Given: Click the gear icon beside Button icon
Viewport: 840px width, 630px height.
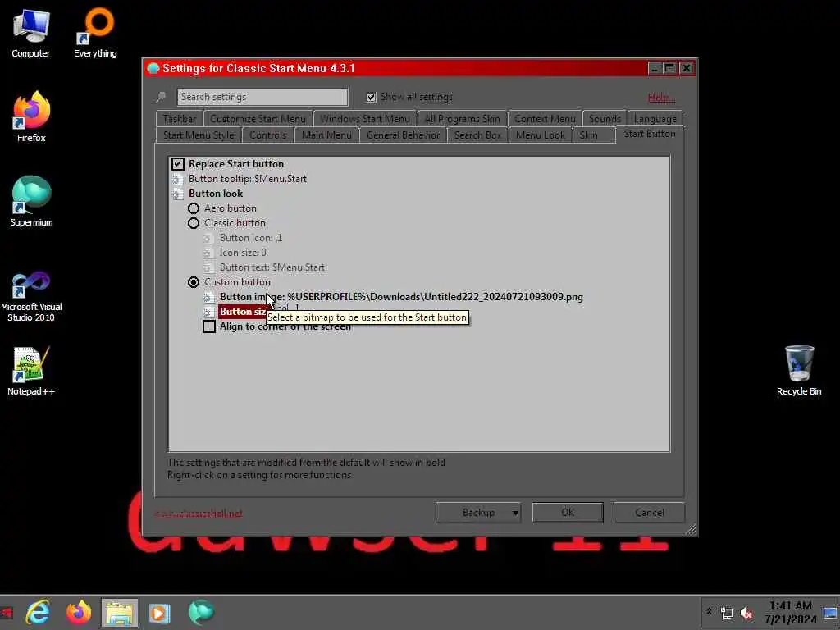Looking at the screenshot, I should point(208,238).
